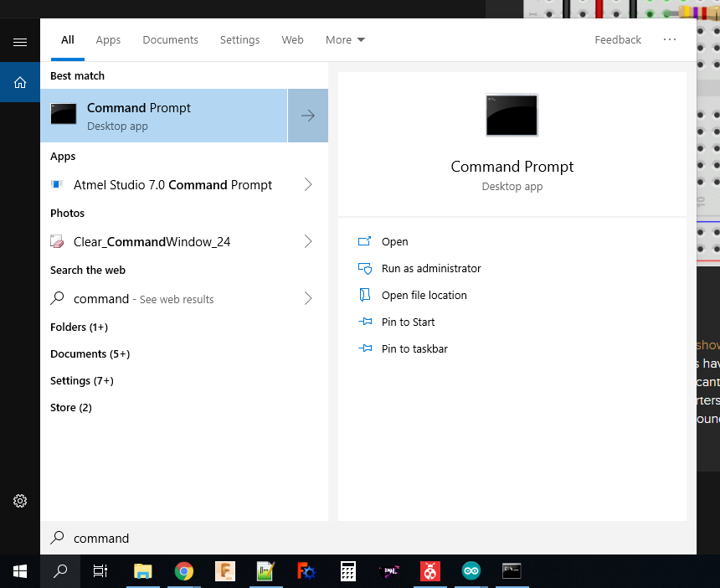Launch Google Chrome from the taskbar

[184, 571]
